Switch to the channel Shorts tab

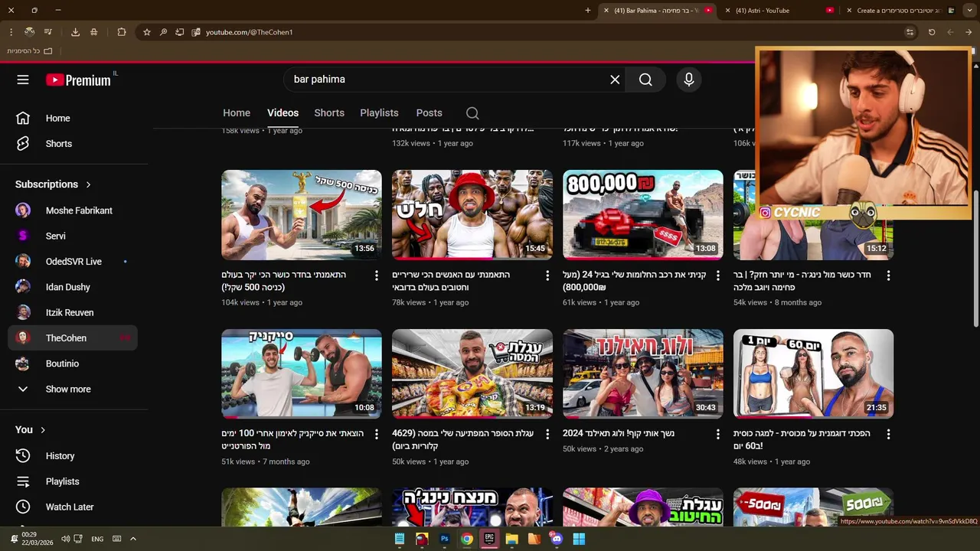pyautogui.click(x=329, y=112)
